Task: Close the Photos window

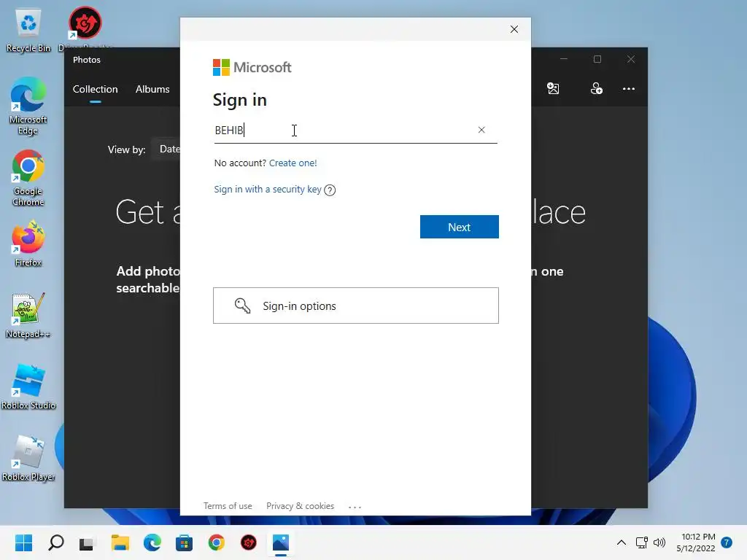Action: point(631,59)
